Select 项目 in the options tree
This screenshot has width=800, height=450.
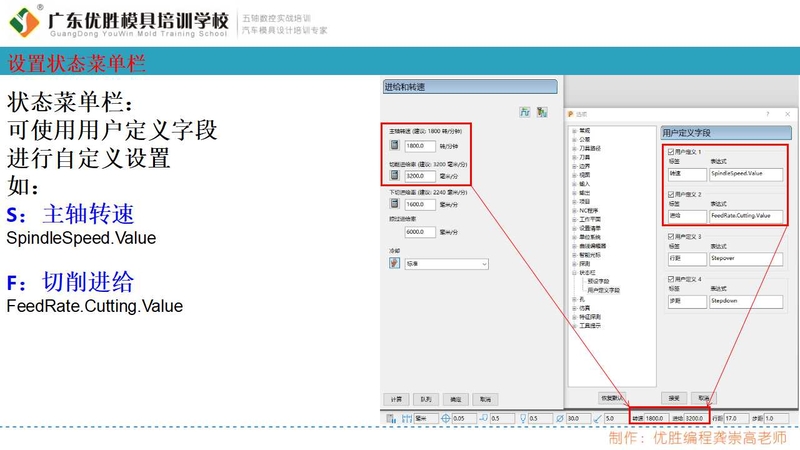click(x=585, y=202)
